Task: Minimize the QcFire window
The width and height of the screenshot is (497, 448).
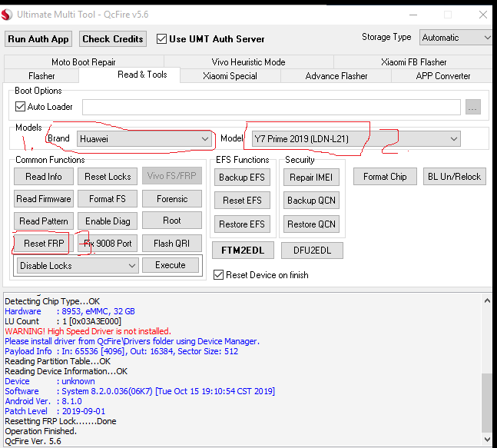Action: click(413, 15)
